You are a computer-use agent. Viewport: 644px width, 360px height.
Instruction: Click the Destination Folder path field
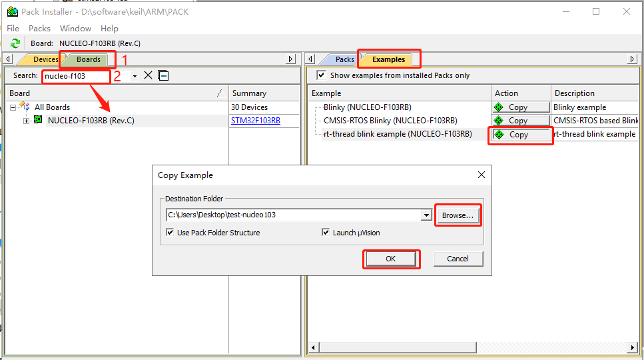294,215
